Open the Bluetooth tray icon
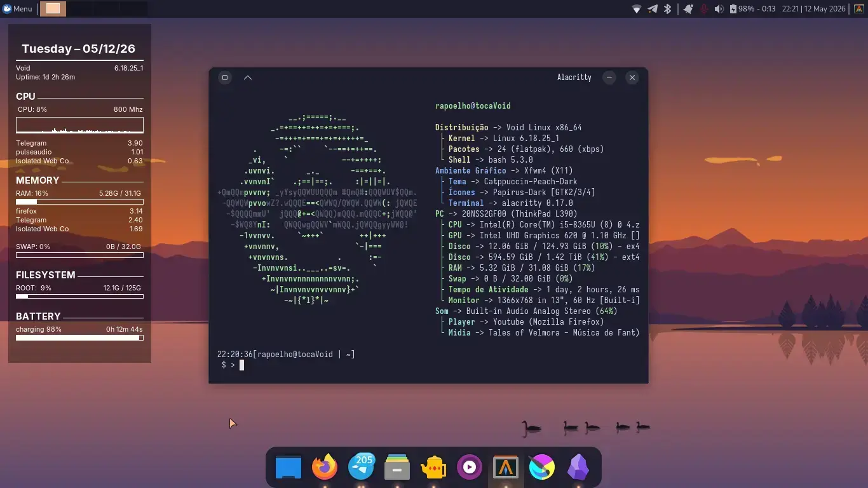868x488 pixels. tap(667, 9)
